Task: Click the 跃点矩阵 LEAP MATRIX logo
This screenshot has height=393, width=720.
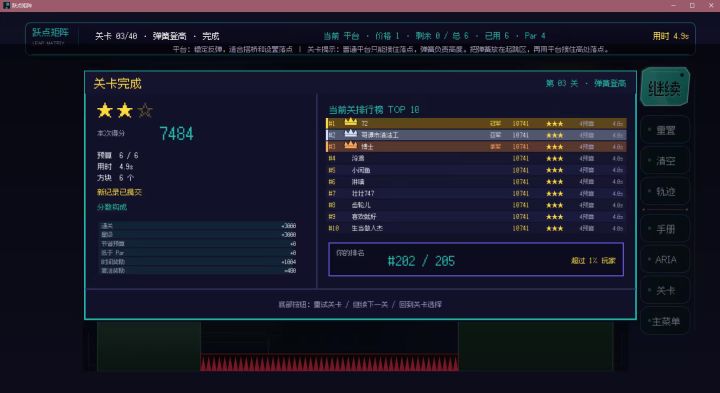Action: (x=51, y=36)
